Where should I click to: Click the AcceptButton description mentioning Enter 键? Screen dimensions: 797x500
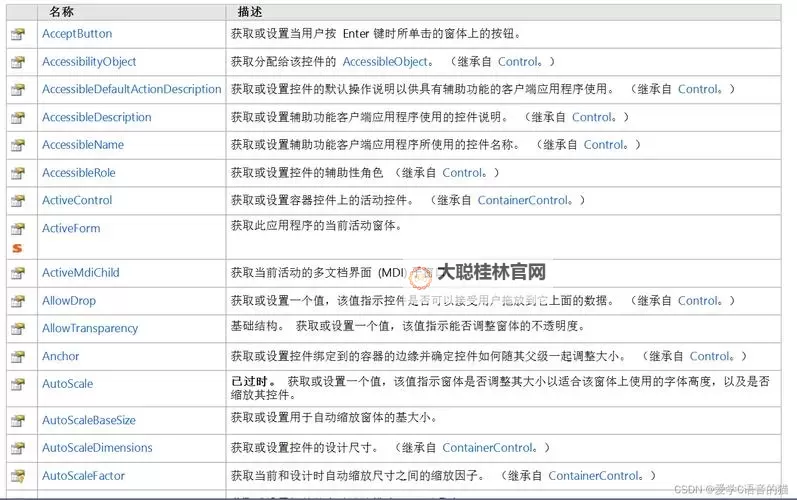pos(376,34)
